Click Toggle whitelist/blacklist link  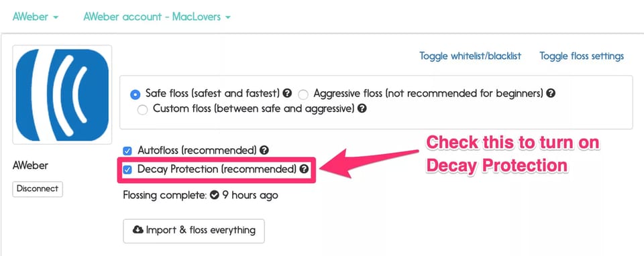click(470, 56)
